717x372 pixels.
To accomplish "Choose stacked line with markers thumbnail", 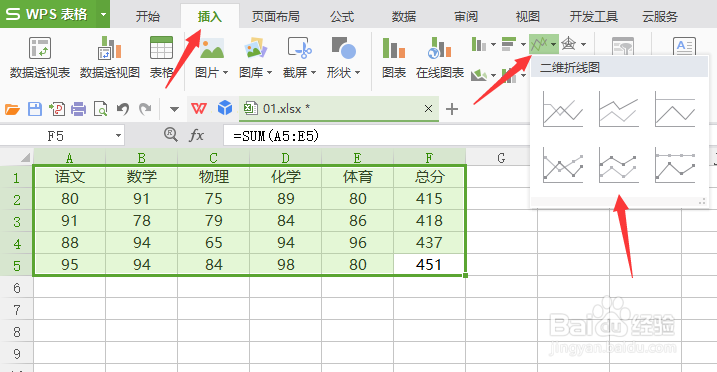I will click(x=618, y=165).
